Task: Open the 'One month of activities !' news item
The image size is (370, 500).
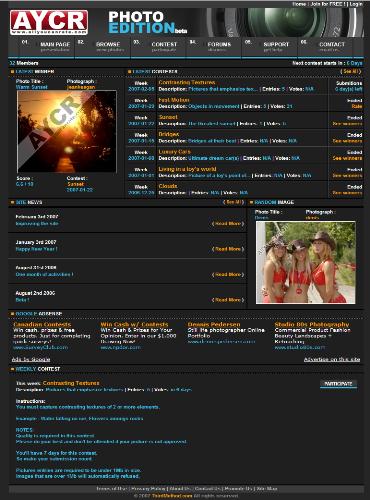Action: point(44,274)
